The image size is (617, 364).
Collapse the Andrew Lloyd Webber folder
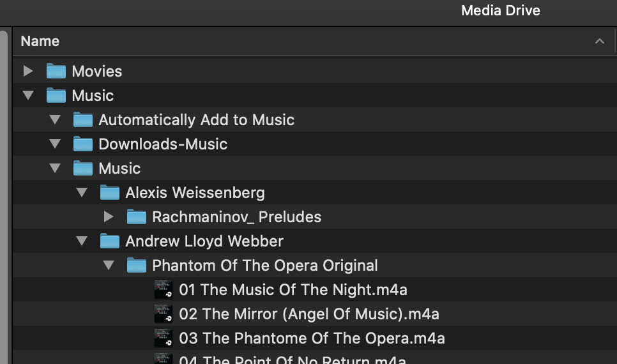(82, 241)
